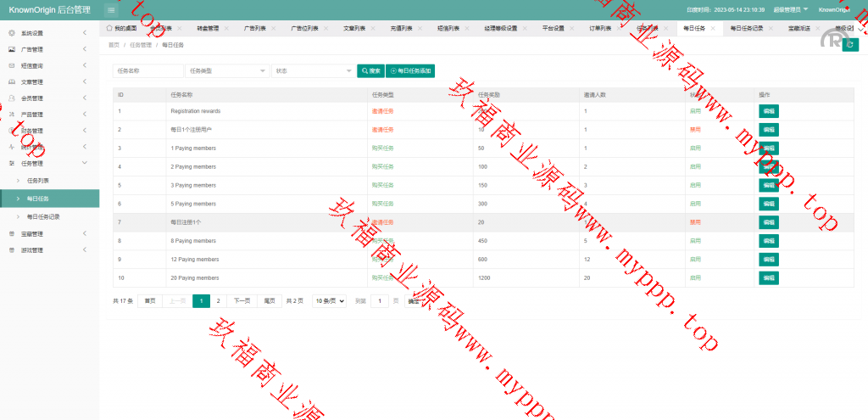Open the 10 条/页 page size dropdown

[x=330, y=301]
